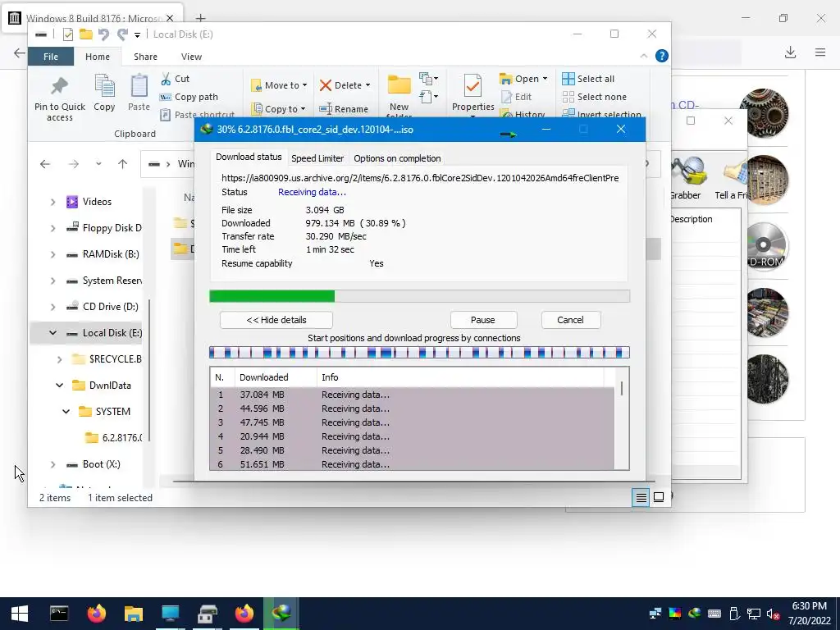
Task: Expand Videos tree node
Action: tap(52, 202)
